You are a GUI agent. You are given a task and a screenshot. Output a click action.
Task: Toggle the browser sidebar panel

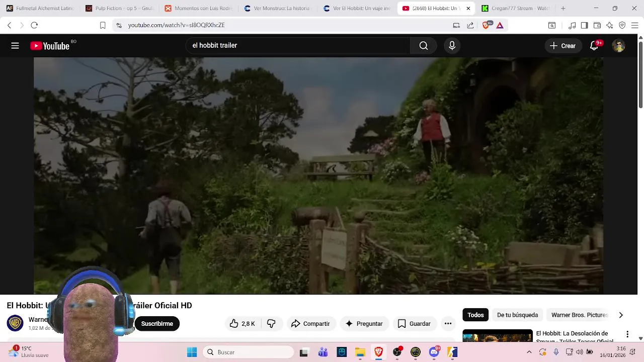[584, 25]
